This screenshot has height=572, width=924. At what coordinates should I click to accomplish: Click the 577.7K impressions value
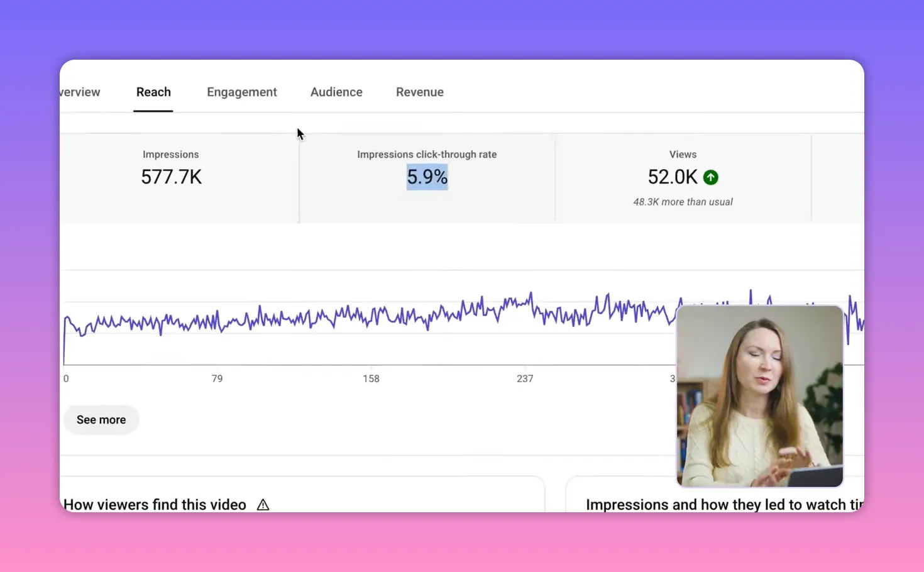pos(171,177)
